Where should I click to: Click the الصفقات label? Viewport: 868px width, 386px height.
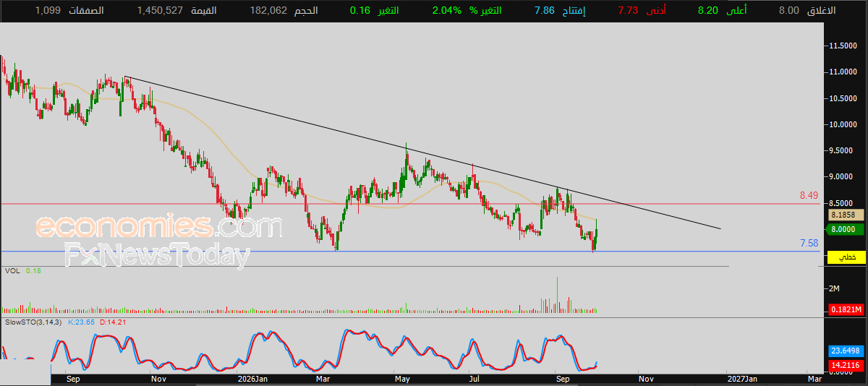pyautogui.click(x=86, y=11)
